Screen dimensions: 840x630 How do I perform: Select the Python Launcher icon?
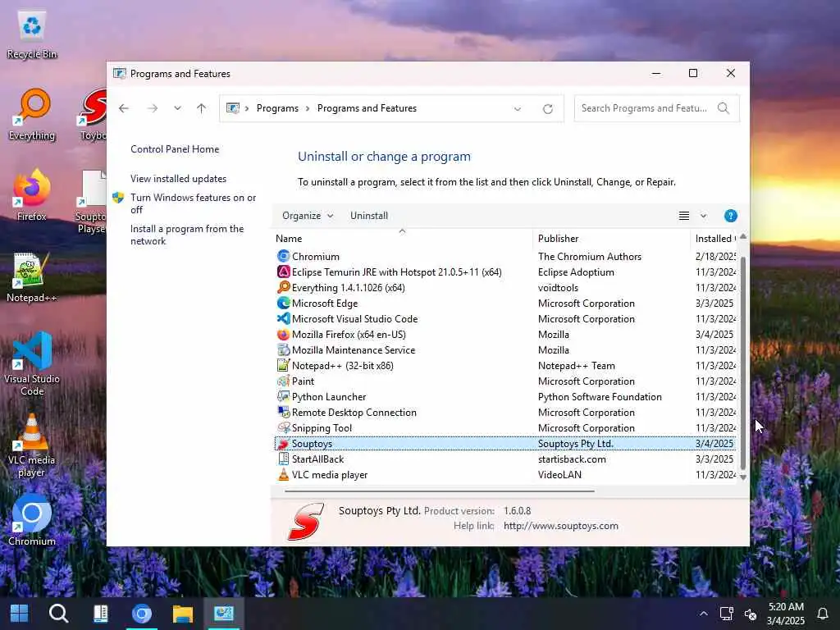(283, 396)
